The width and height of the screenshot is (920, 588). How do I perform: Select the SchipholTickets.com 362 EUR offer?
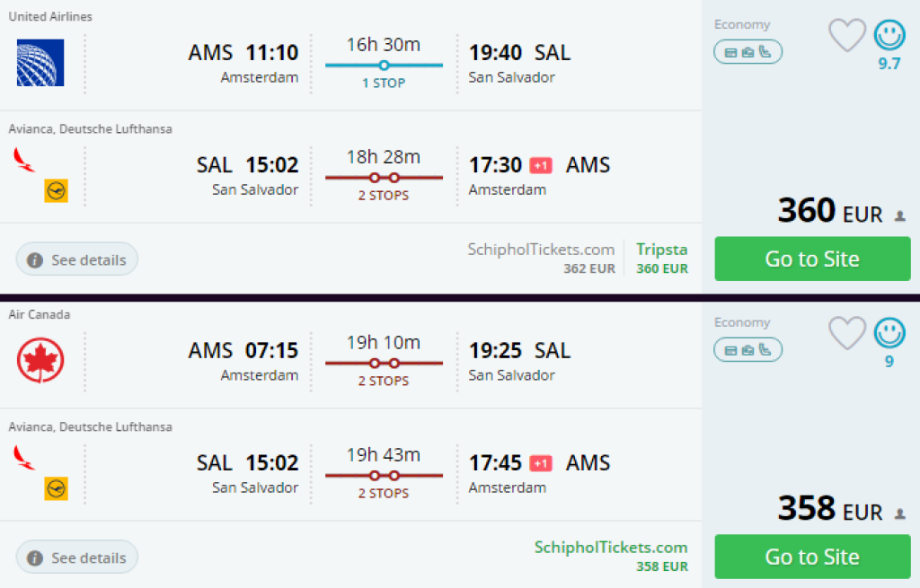coord(541,258)
